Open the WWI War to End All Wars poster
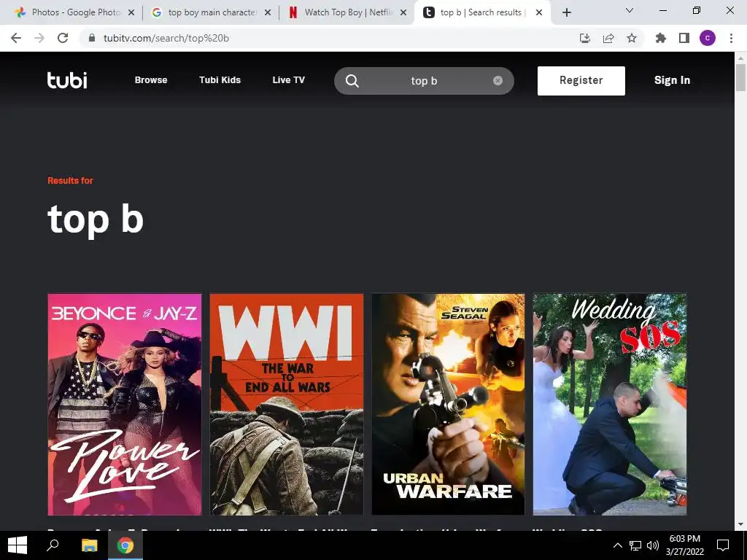The width and height of the screenshot is (747, 560). (286, 404)
